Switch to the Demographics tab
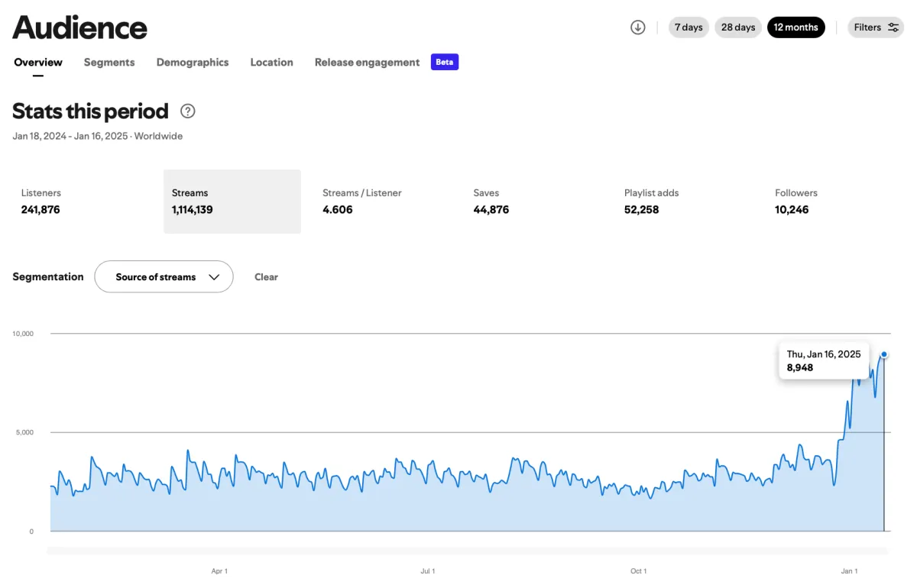 click(193, 63)
